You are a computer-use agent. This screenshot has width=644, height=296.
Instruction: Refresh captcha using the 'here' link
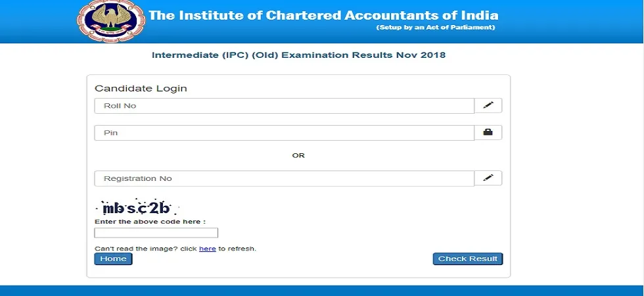pyautogui.click(x=208, y=249)
